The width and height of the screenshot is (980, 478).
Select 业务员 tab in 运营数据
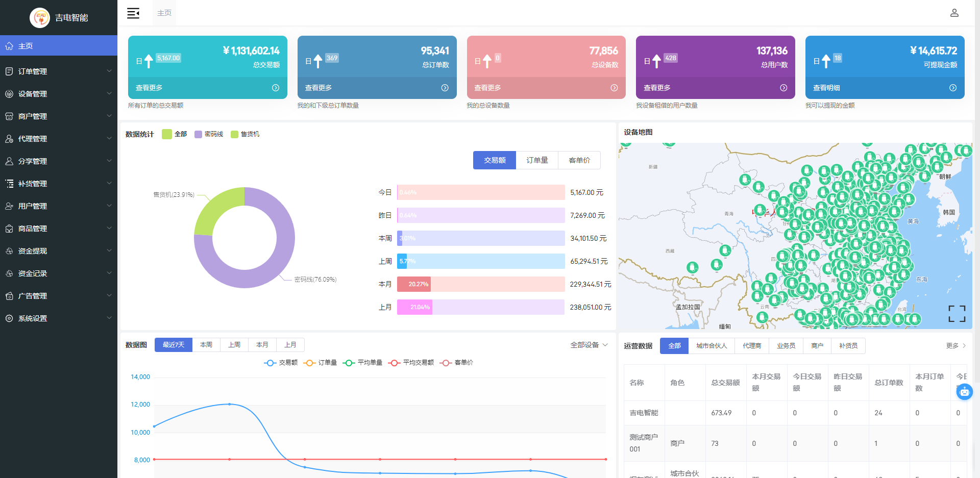(786, 345)
